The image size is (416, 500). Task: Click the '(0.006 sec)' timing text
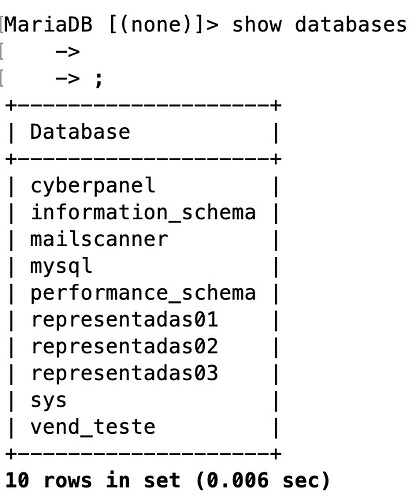click(263, 480)
